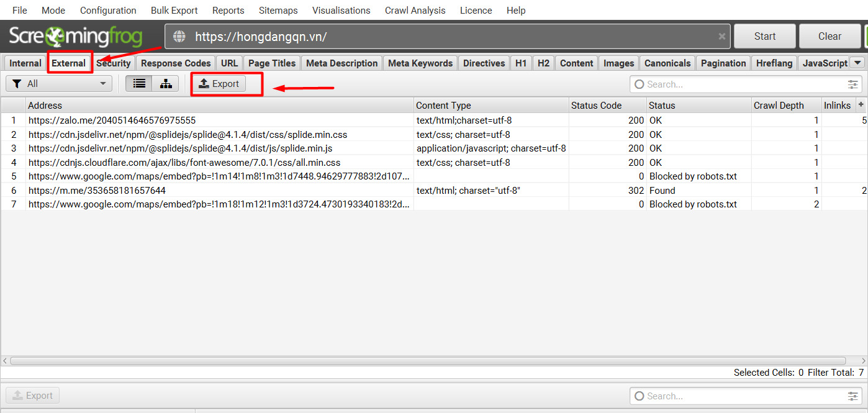Clear the URL with the x icon
Viewport: 868px width, 413px height.
pos(721,37)
